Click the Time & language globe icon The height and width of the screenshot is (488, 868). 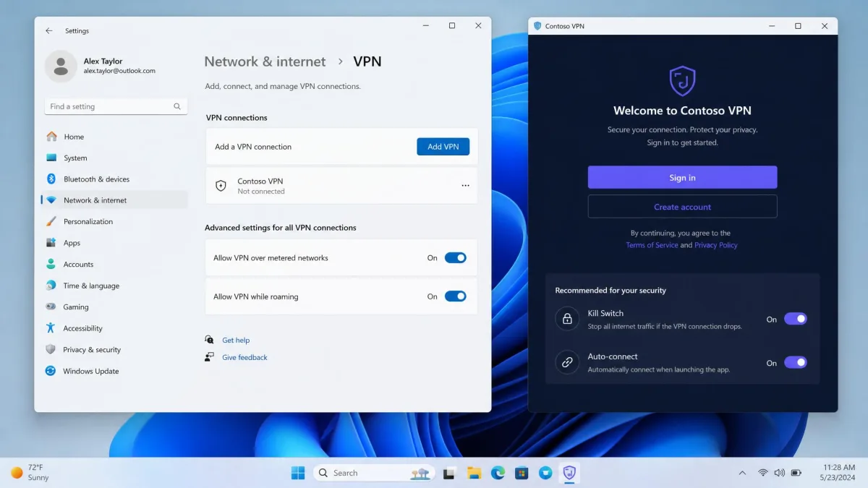tap(51, 286)
